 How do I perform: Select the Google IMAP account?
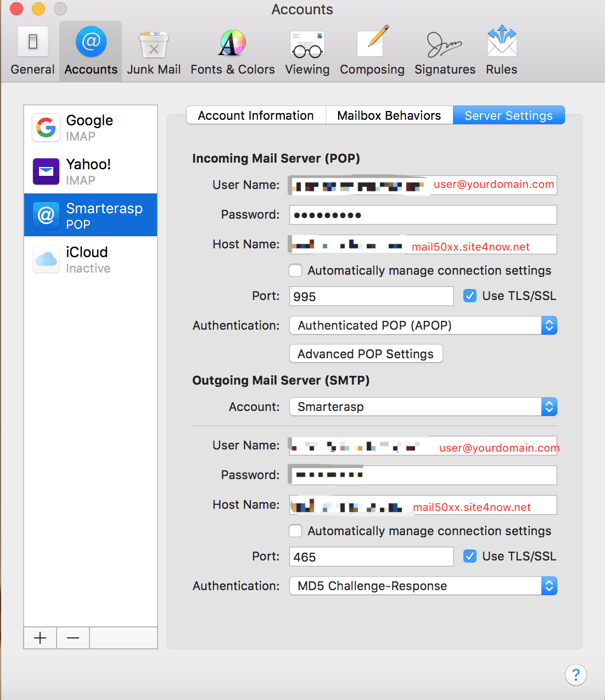pyautogui.click(x=91, y=127)
